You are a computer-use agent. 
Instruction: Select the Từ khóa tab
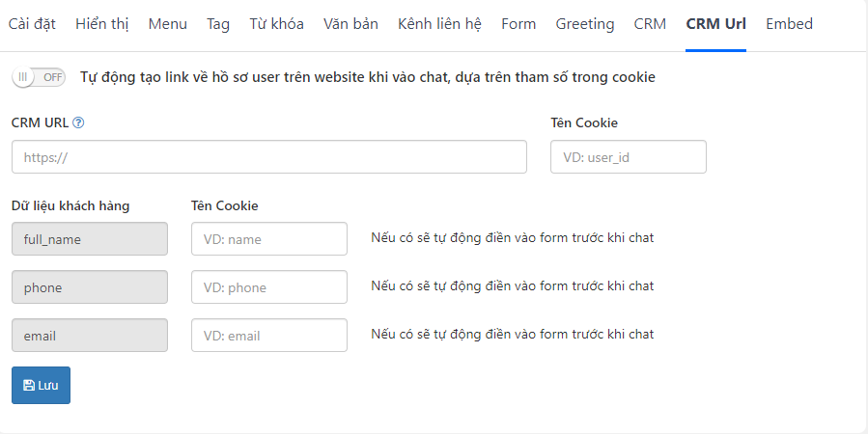pyautogui.click(x=276, y=24)
